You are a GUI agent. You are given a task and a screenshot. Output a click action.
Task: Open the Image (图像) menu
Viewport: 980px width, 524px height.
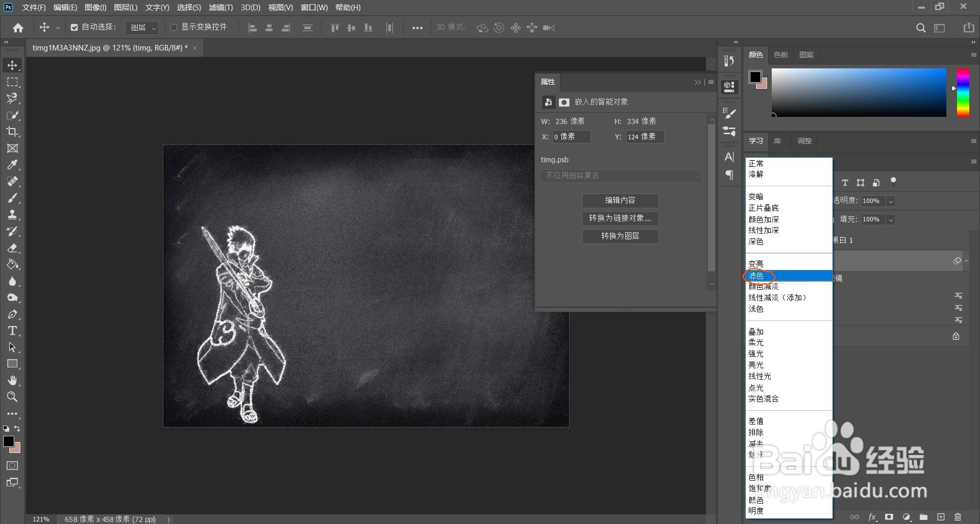[x=95, y=8]
